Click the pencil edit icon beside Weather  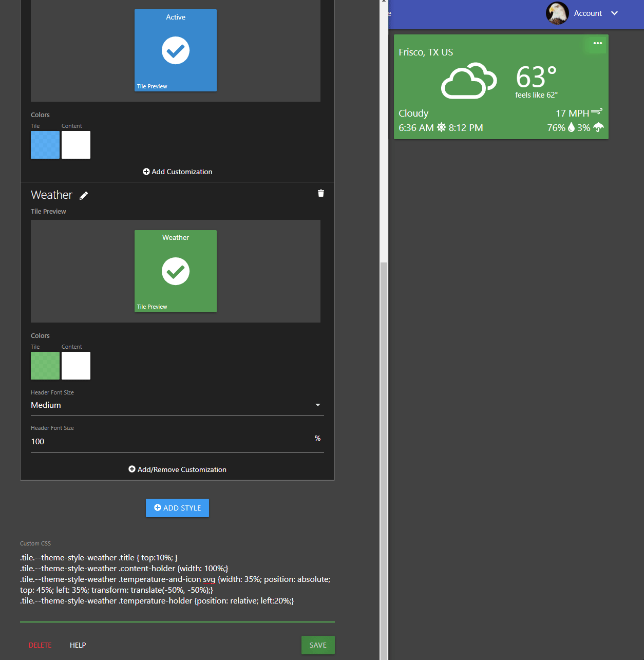click(84, 195)
